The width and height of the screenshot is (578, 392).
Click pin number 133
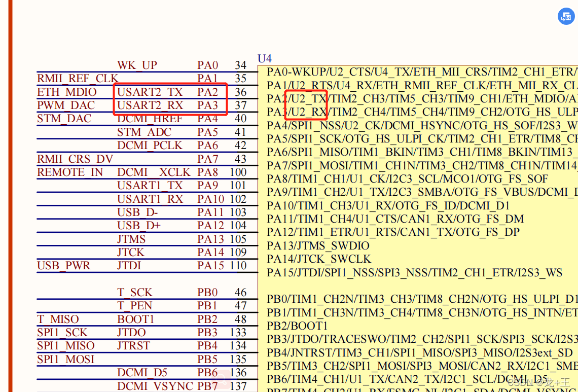[x=238, y=332]
